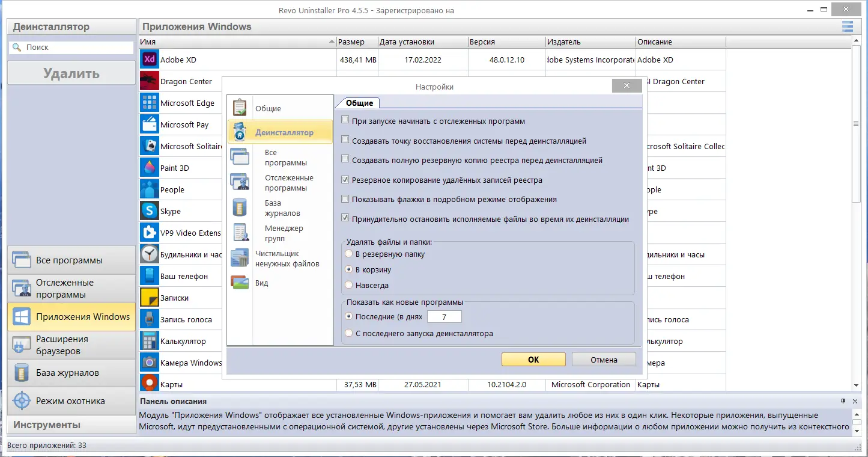Select the Adobe XD app icon

pyautogui.click(x=149, y=60)
